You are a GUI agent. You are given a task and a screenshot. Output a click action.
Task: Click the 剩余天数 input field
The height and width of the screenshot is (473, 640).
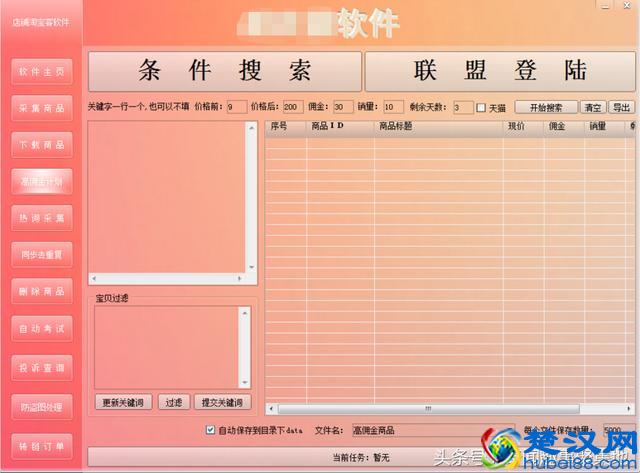pyautogui.click(x=463, y=107)
